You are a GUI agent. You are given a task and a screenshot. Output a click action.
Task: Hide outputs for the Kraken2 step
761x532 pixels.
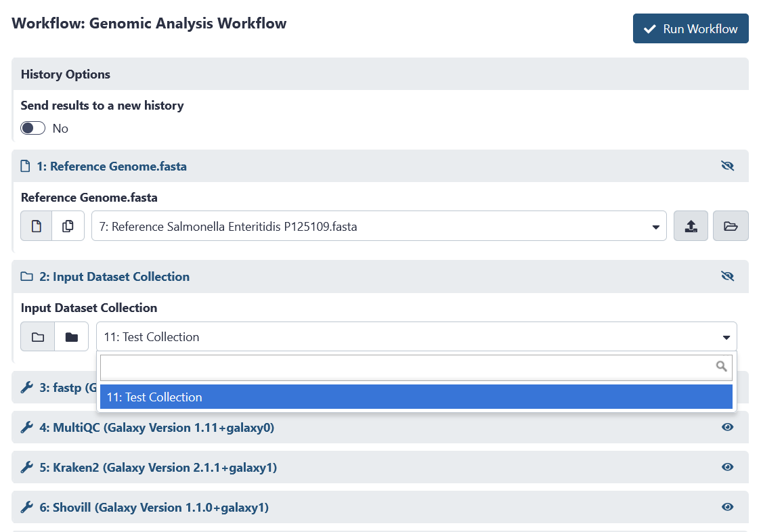727,466
